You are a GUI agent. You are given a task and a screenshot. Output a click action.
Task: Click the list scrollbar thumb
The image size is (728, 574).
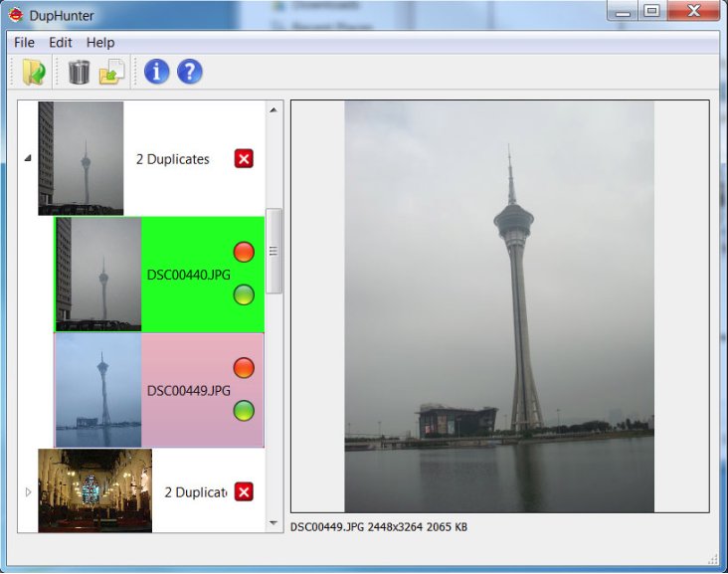[273, 252]
